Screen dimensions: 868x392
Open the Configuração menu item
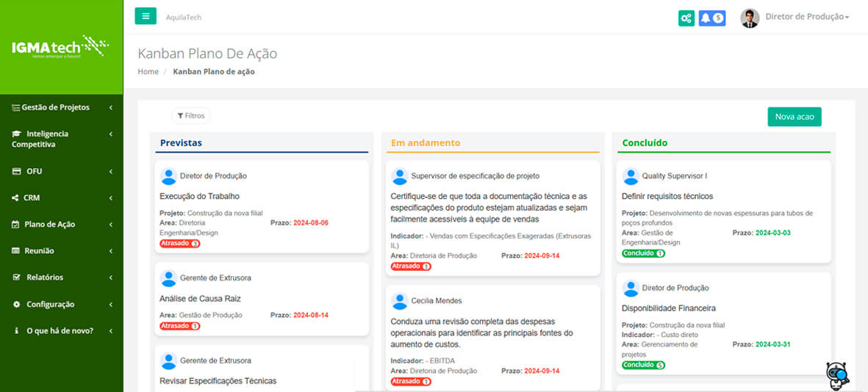(x=62, y=304)
